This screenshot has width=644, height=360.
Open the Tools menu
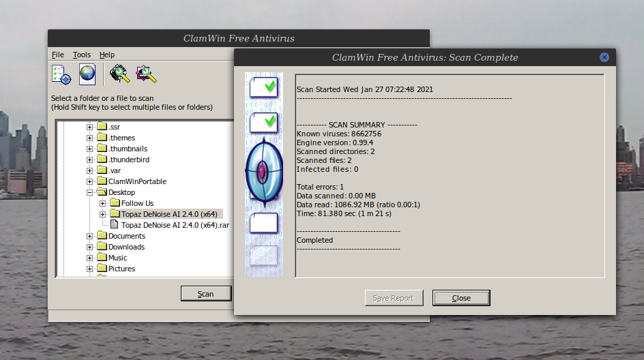pyautogui.click(x=82, y=55)
